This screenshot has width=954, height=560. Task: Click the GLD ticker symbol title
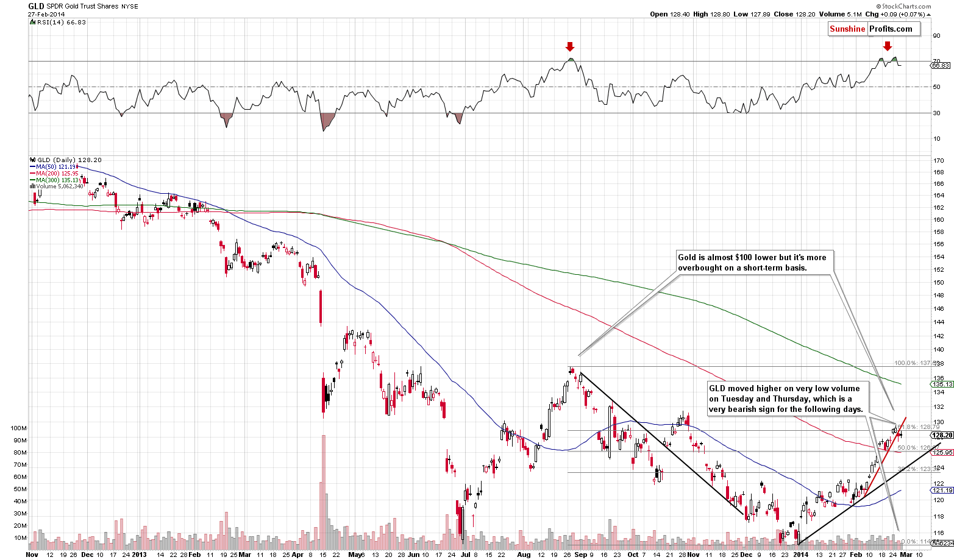(36, 6)
